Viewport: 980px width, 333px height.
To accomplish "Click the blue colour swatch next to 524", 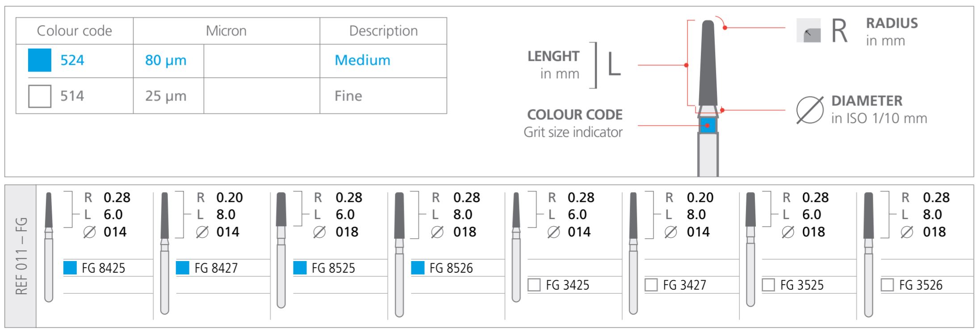I will [40, 60].
